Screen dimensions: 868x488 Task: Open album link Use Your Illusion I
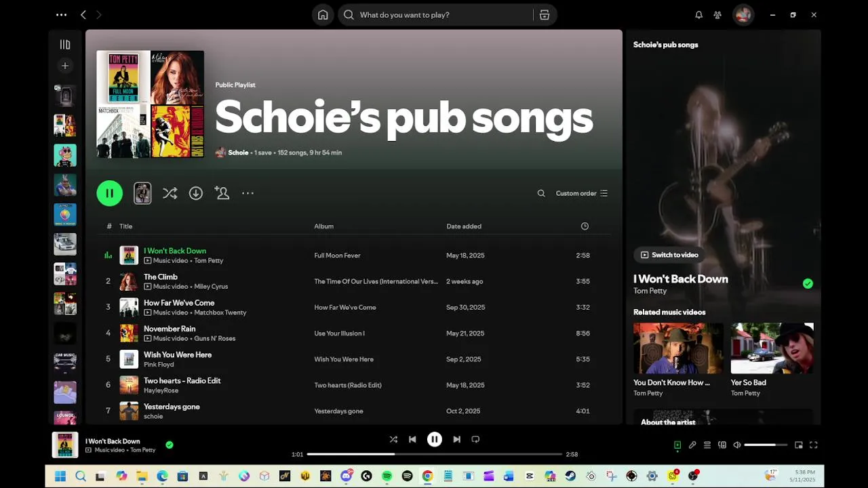(339, 333)
